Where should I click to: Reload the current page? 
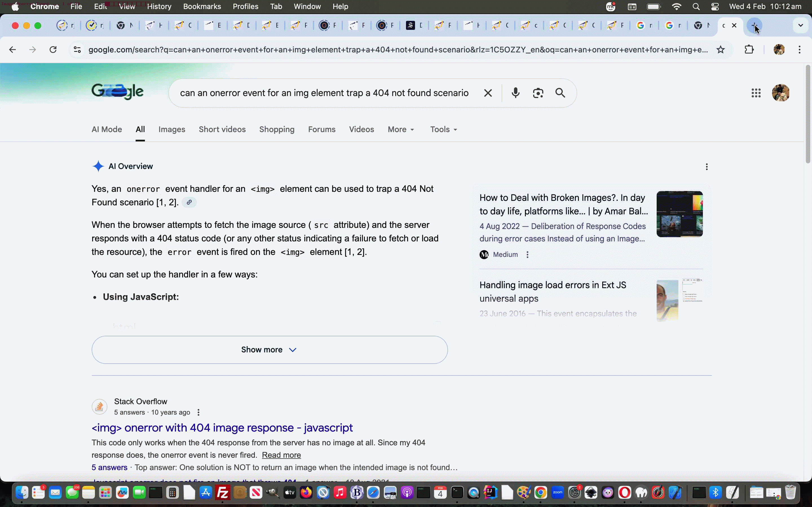point(53,50)
